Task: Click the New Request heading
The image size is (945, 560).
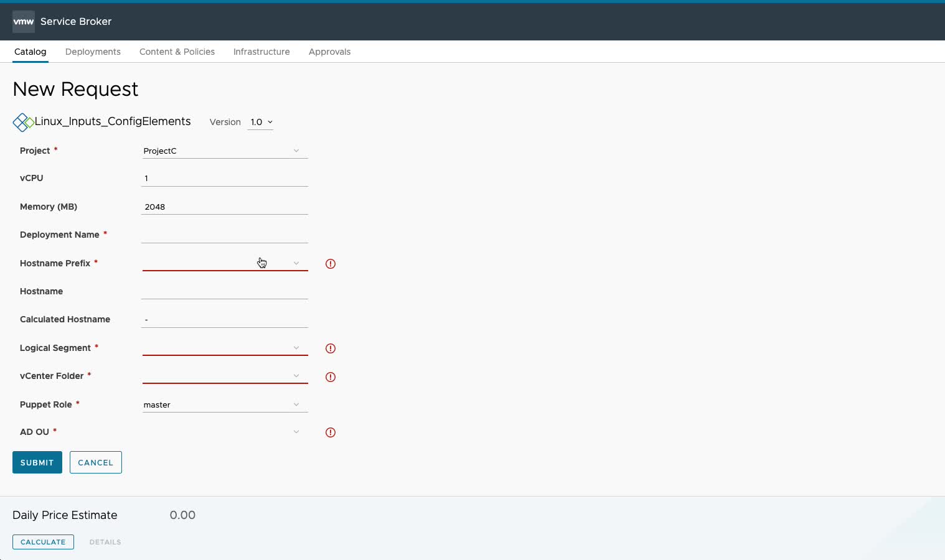Action: coord(75,89)
